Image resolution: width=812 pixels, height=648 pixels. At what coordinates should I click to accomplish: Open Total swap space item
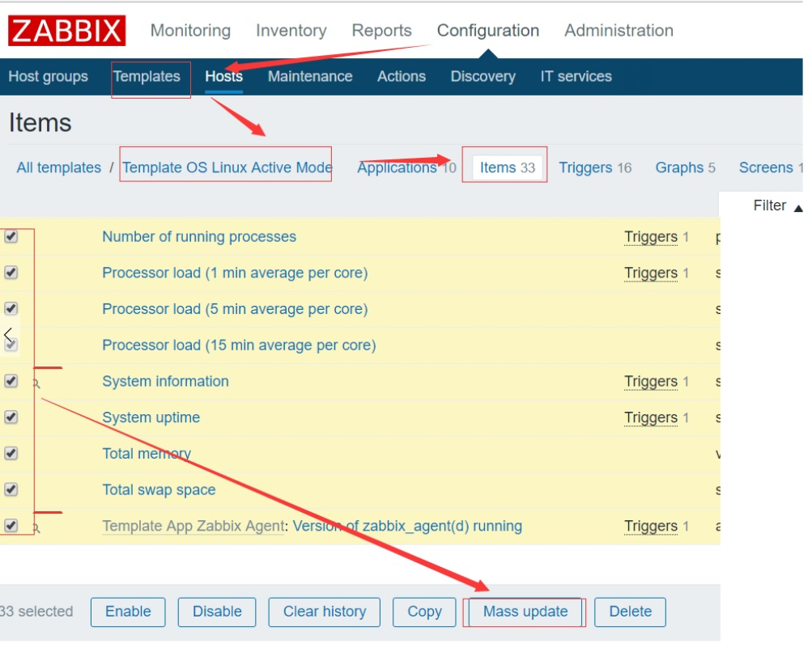(x=159, y=490)
